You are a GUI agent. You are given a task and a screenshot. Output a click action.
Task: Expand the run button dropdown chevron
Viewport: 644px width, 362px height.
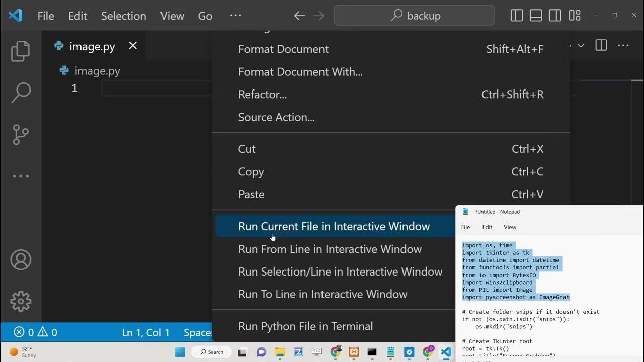tap(580, 46)
